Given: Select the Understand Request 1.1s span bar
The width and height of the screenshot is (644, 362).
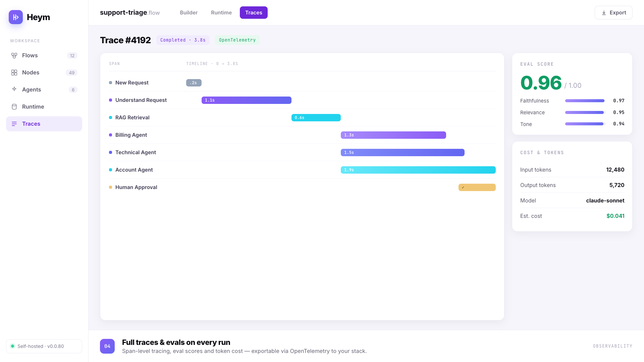Looking at the screenshot, I should [247, 100].
